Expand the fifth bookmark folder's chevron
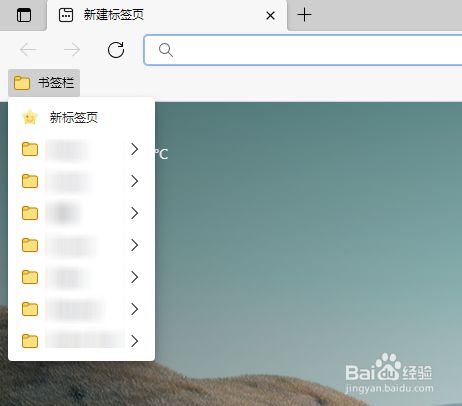This screenshot has height=406, width=462. [134, 277]
